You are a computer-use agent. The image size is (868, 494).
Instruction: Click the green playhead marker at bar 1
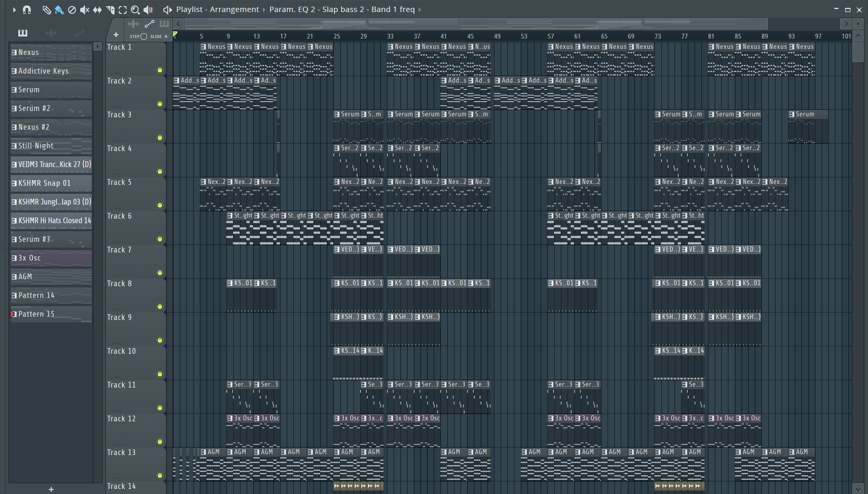click(175, 34)
